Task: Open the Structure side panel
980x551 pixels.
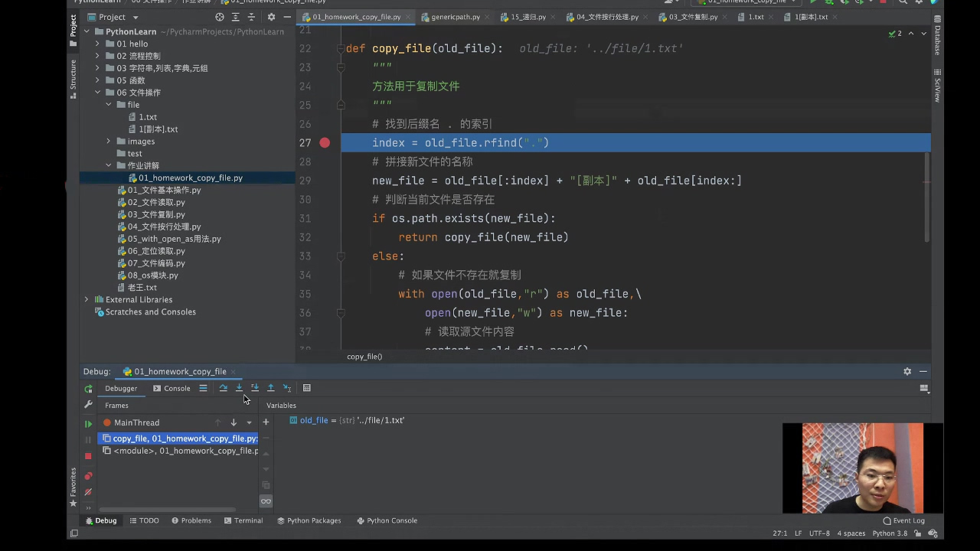Action: [73, 80]
